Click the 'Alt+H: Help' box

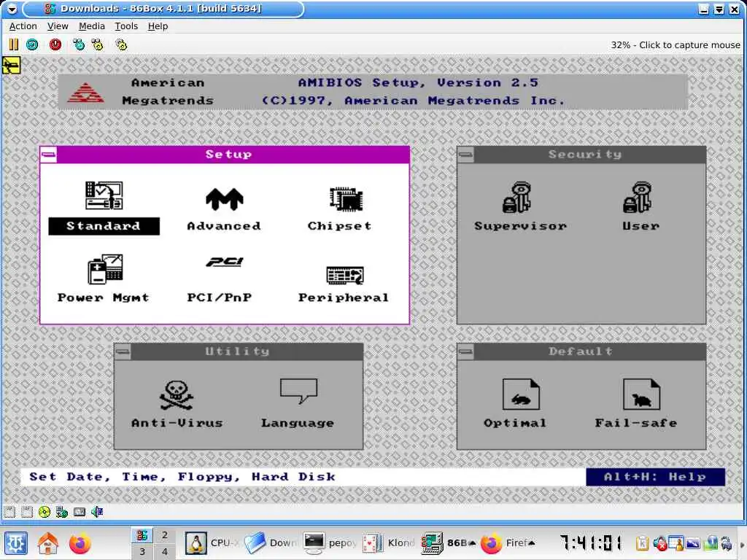[x=656, y=477]
